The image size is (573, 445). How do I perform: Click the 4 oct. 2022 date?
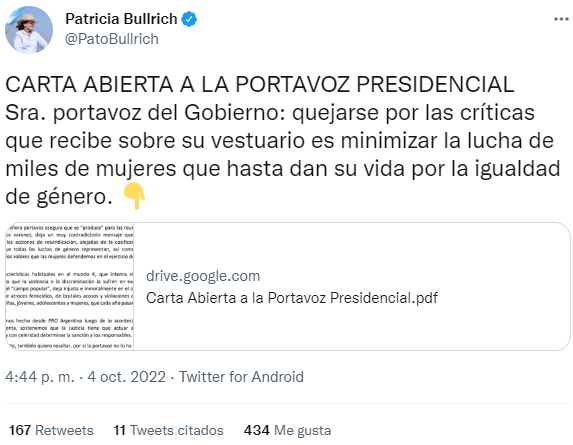[x=126, y=377]
